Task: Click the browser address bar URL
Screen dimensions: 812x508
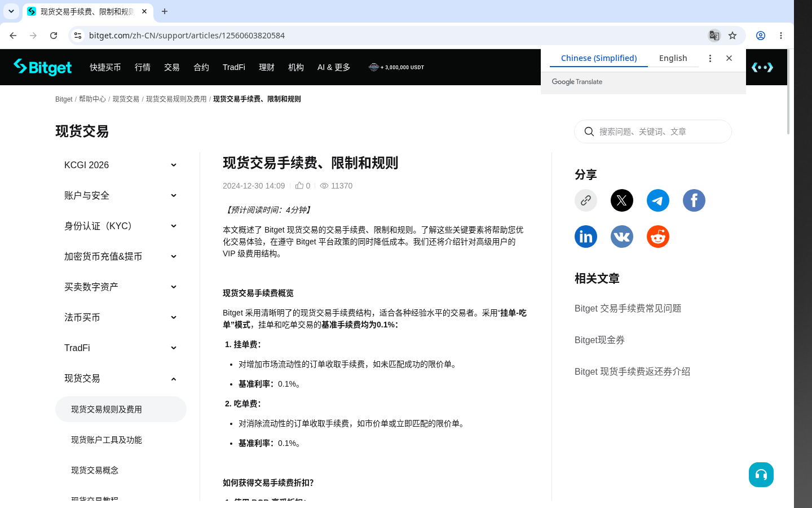Action: (x=187, y=36)
